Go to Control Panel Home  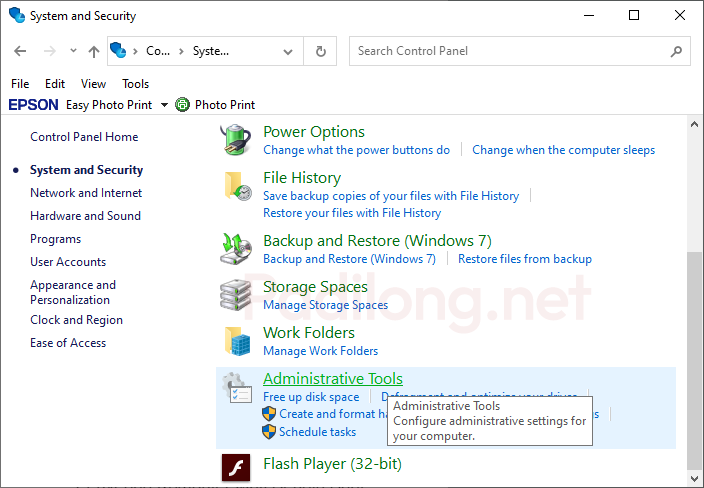pos(84,137)
